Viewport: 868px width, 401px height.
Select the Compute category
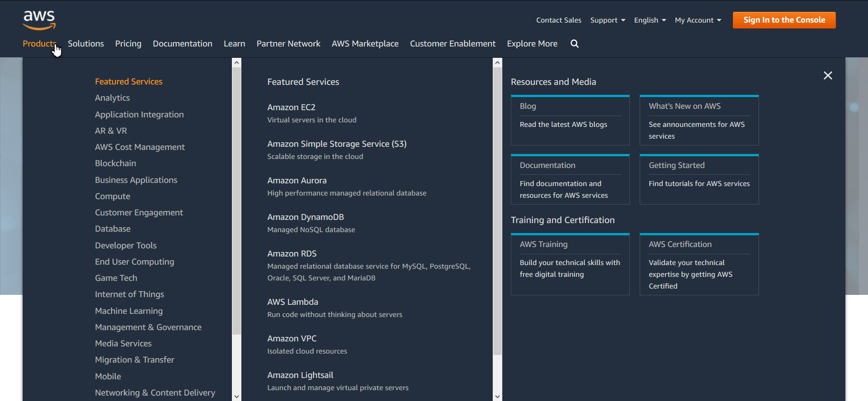click(x=113, y=196)
